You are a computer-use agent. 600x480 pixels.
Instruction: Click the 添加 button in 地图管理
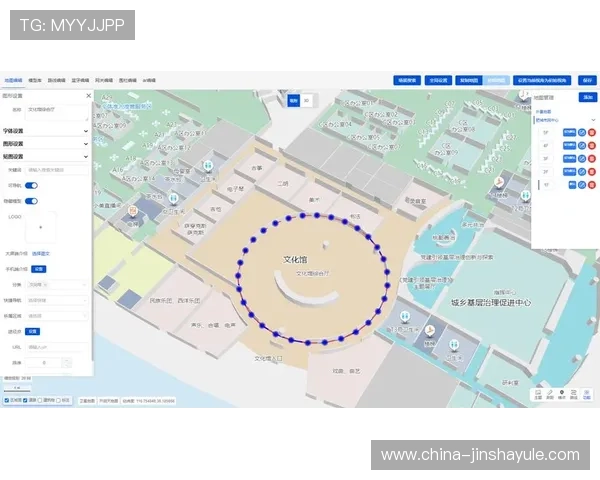[x=588, y=97]
